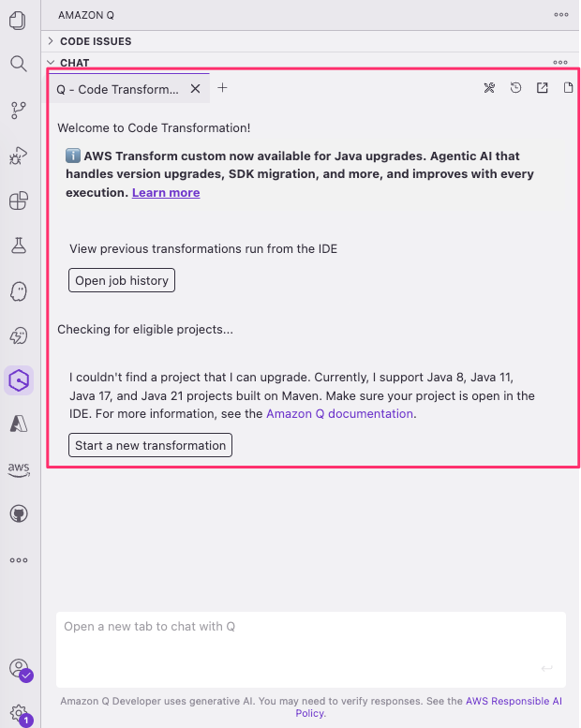Image resolution: width=581 pixels, height=728 pixels.
Task: Open the Extensions view
Action: point(18,201)
